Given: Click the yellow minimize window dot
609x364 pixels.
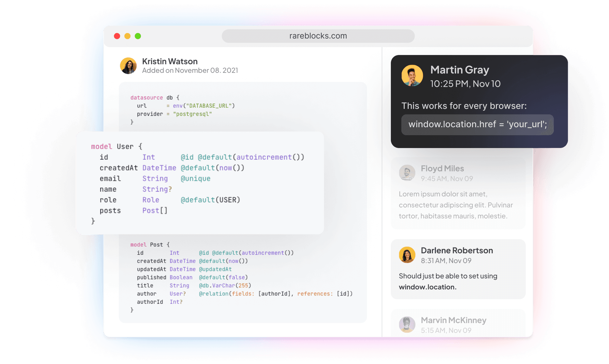Looking at the screenshot, I should (x=128, y=36).
